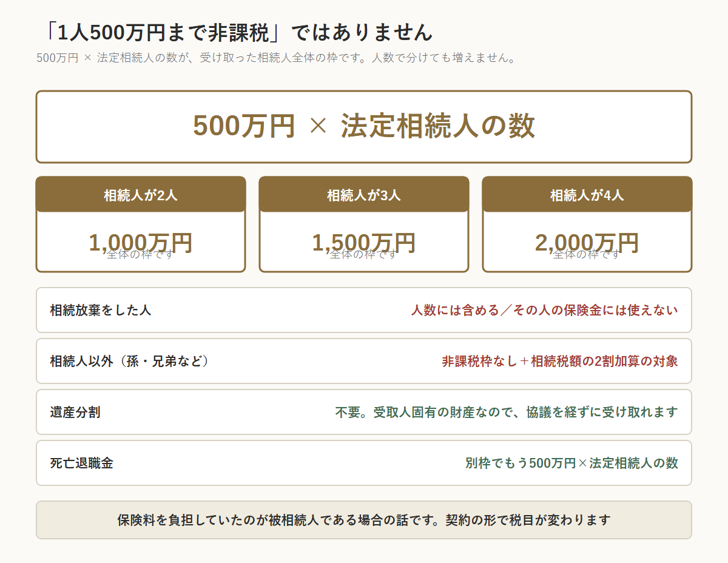Click the text 別枠でもう500万円×法定相続人の数
The height and width of the screenshot is (563, 728).
tap(571, 463)
